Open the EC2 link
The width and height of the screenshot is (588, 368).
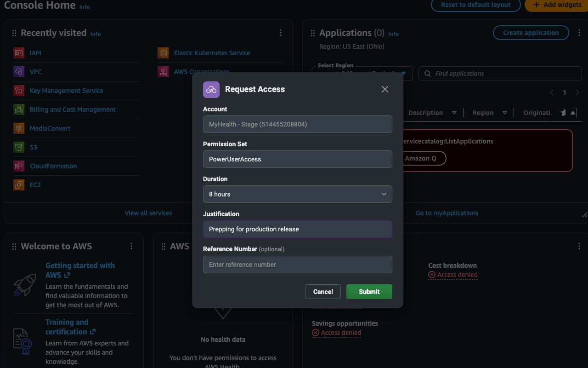click(35, 185)
